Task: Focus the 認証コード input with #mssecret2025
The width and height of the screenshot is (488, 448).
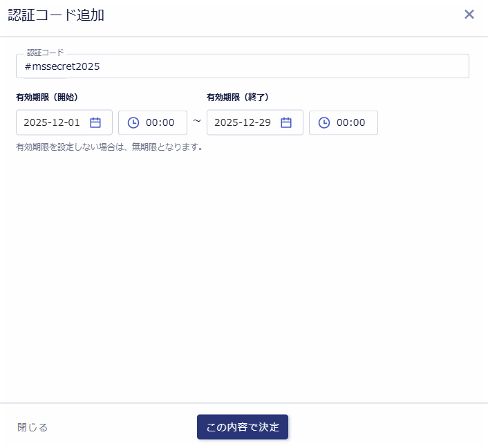Action: (x=242, y=66)
